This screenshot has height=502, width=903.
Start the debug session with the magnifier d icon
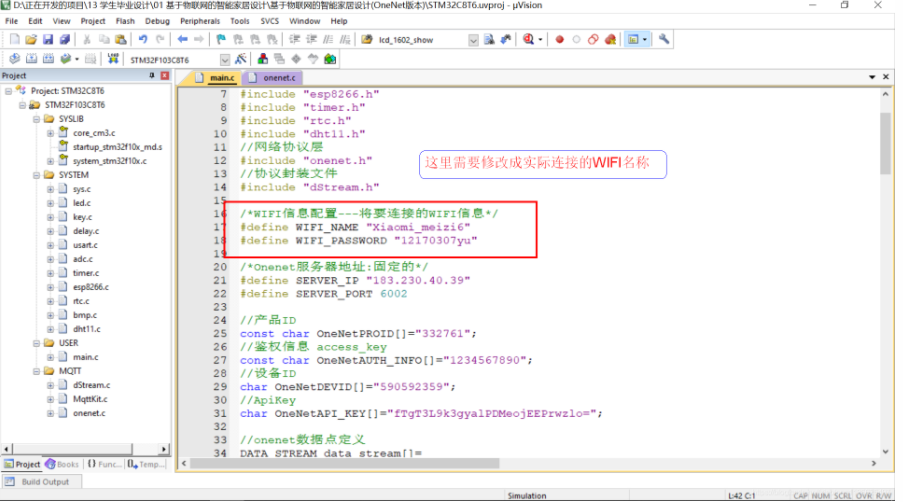[528, 40]
